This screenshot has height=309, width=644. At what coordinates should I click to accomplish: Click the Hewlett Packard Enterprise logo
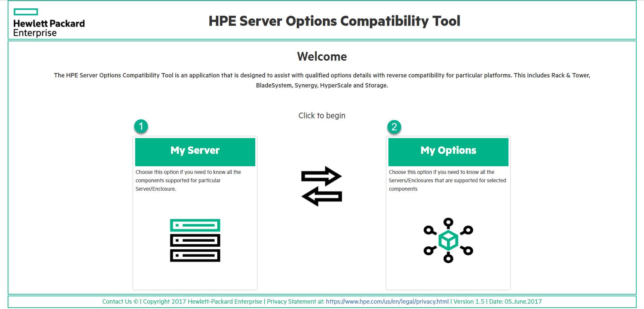point(49,23)
